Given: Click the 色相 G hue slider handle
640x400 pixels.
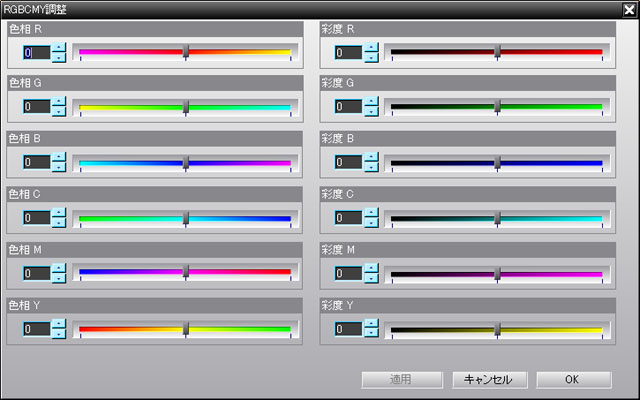Looking at the screenshot, I should point(186,107).
